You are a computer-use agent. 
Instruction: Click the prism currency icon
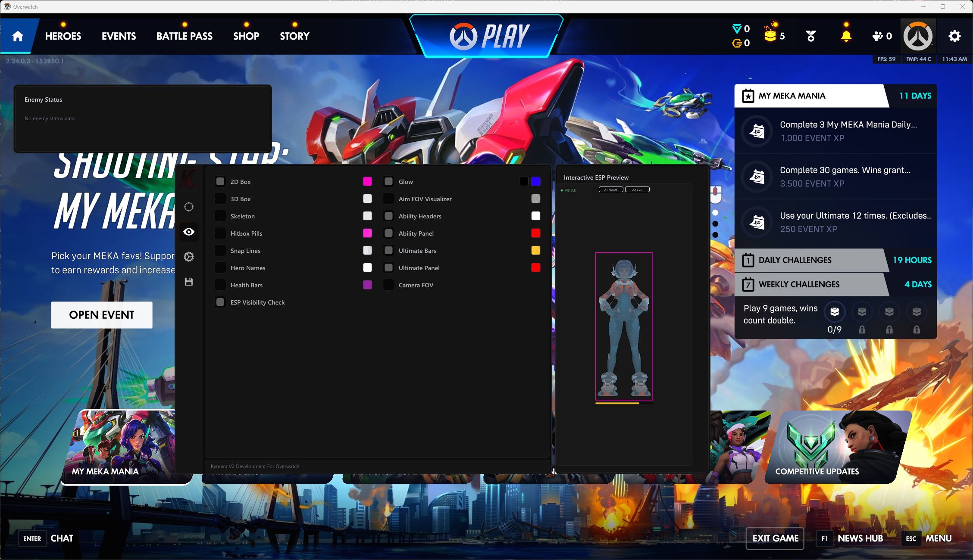pos(737,29)
